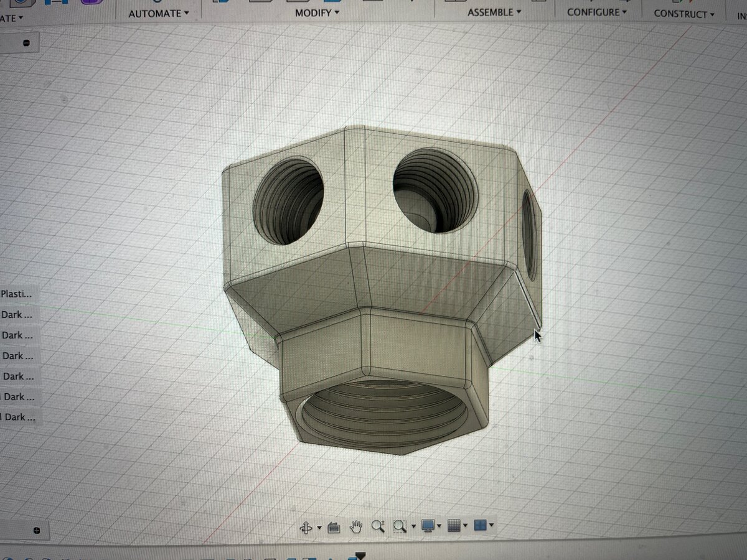Choose the Zoom magnifier with plus-minus
The image size is (747, 560).
[x=378, y=526]
